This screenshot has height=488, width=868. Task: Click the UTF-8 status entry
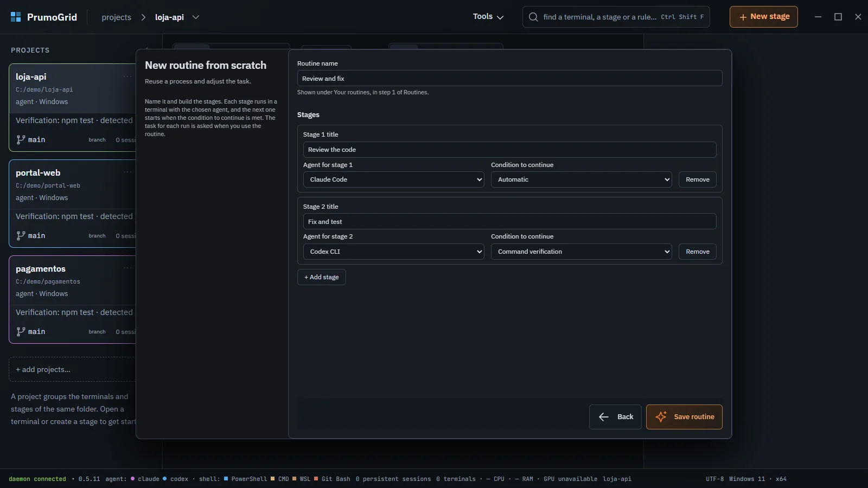click(714, 479)
